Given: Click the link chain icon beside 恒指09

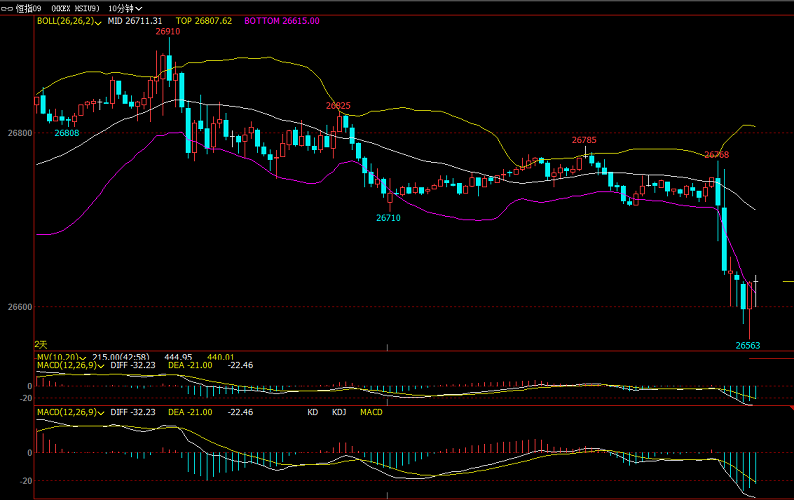Looking at the screenshot, I should coord(8,7).
